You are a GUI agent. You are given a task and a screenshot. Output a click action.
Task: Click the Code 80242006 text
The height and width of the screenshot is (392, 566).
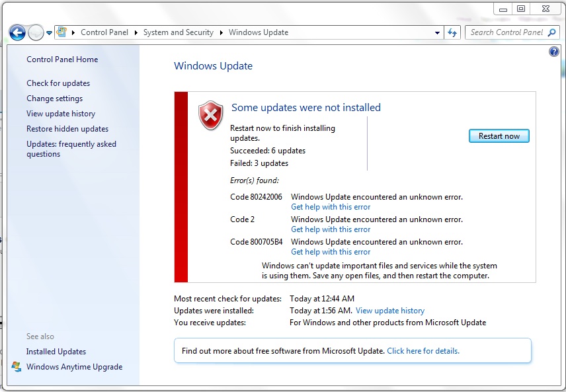click(256, 197)
